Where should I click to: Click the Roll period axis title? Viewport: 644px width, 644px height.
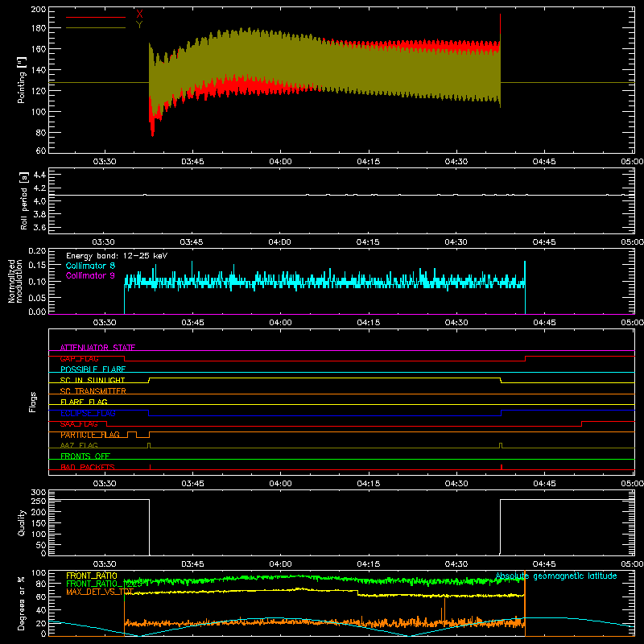(24, 201)
